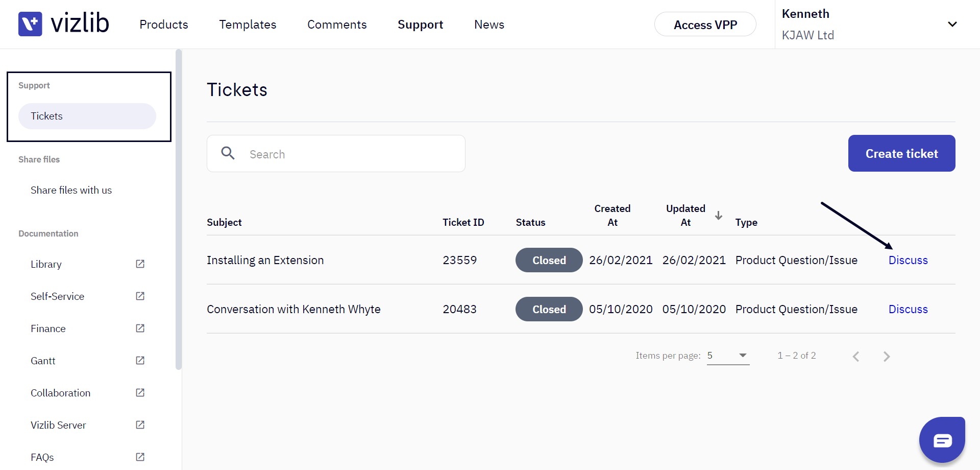Open the Finance documentation link
980x470 pixels.
(48, 328)
